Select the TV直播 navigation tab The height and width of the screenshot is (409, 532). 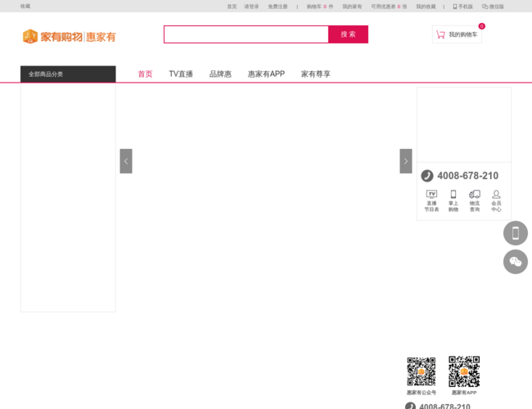click(x=181, y=74)
